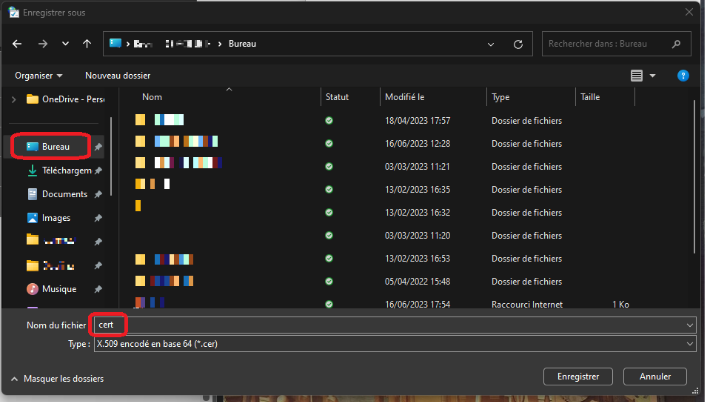705x402 pixels.
Task: Refresh the current folder view
Action: pos(517,44)
